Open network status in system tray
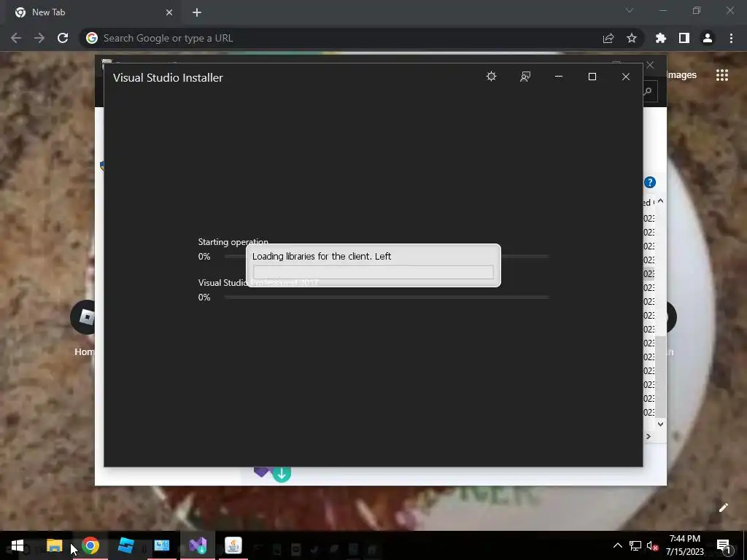Image resolution: width=747 pixels, height=560 pixels. pos(635,545)
